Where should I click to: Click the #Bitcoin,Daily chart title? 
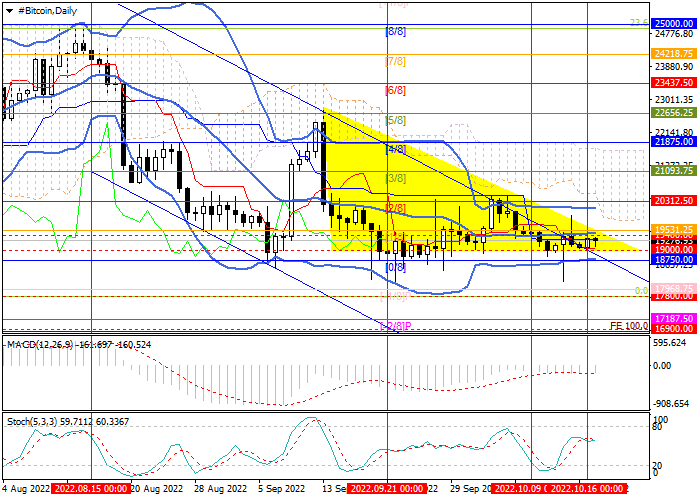tap(47, 11)
